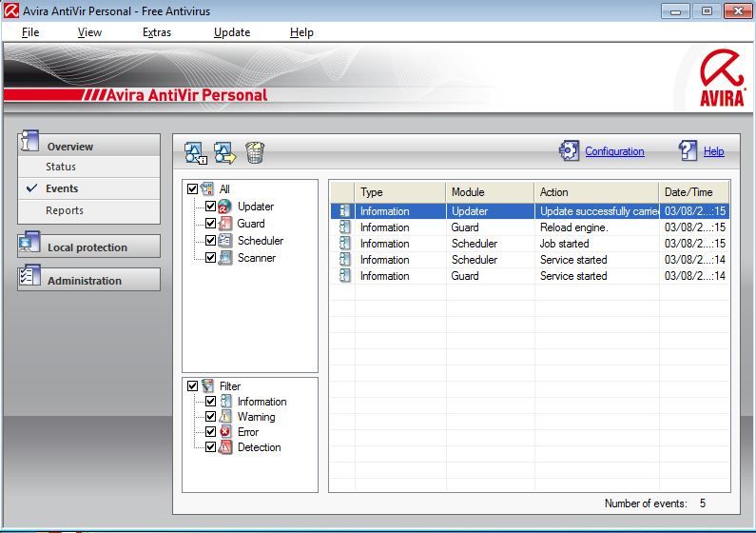Image resolution: width=756 pixels, height=533 pixels.
Task: Open the Update menu
Action: [x=232, y=32]
